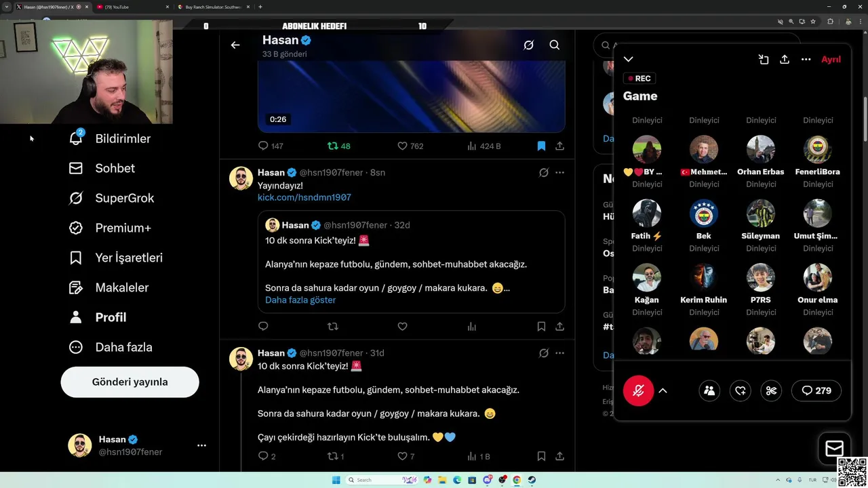Click dock-out icon in space panel
Image resolution: width=868 pixels, height=488 pixels.
764,60
